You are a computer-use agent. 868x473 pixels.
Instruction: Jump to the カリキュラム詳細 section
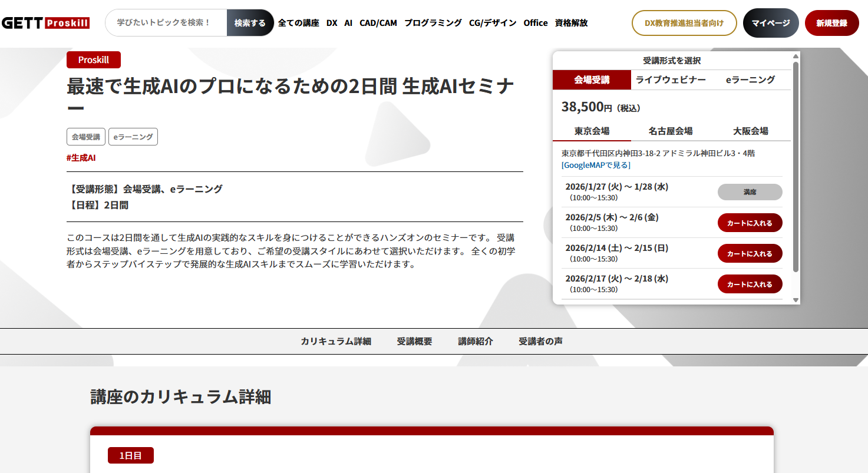pos(336,341)
